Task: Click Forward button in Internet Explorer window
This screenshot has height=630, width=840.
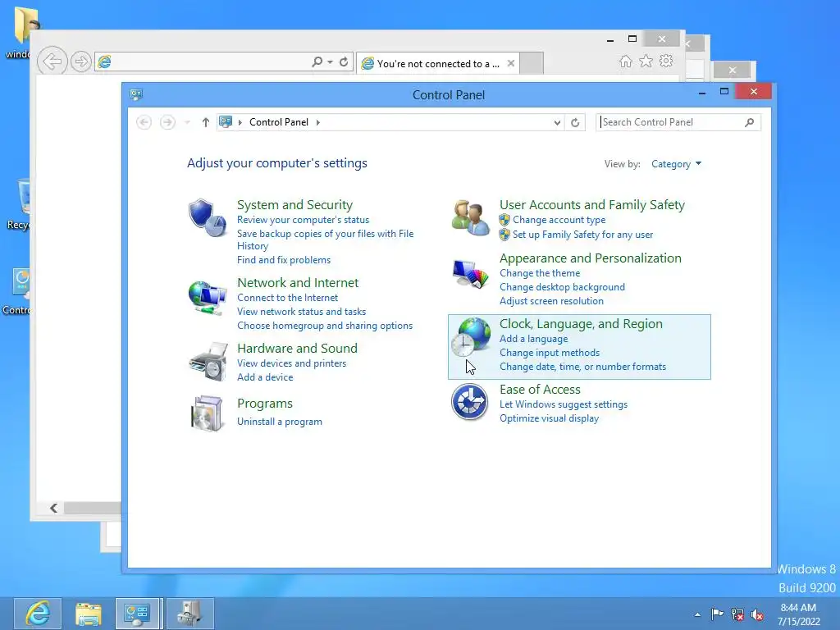Action: point(81,62)
